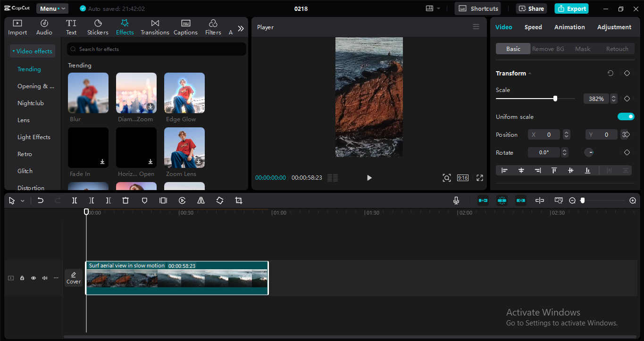Click the Split tool in timeline toolbar
The height and width of the screenshot is (341, 644).
(75, 200)
